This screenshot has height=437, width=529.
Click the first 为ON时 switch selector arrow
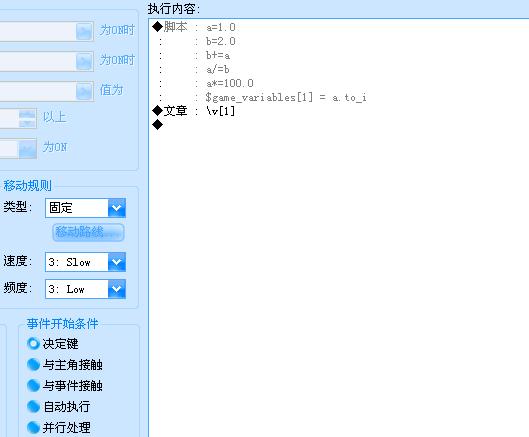click(x=84, y=32)
